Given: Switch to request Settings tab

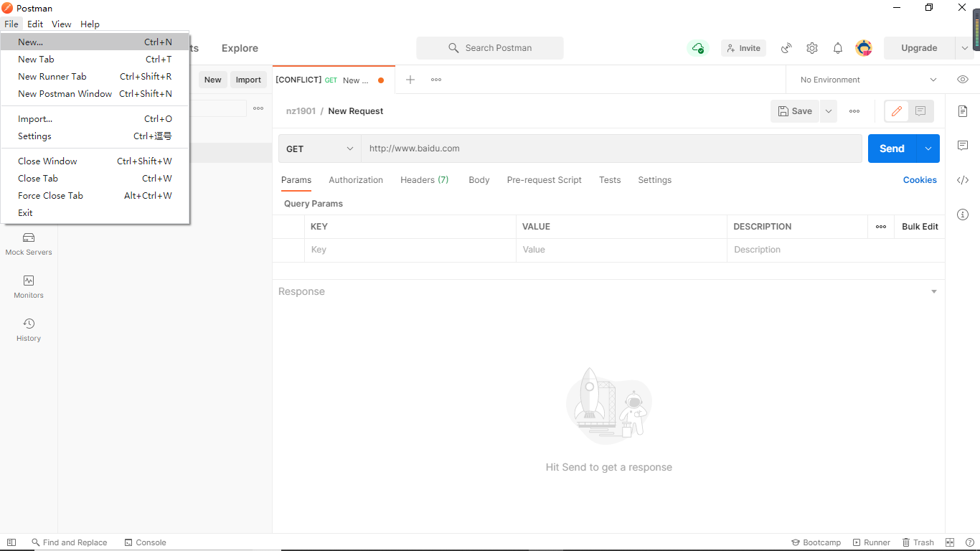Looking at the screenshot, I should 655,180.
